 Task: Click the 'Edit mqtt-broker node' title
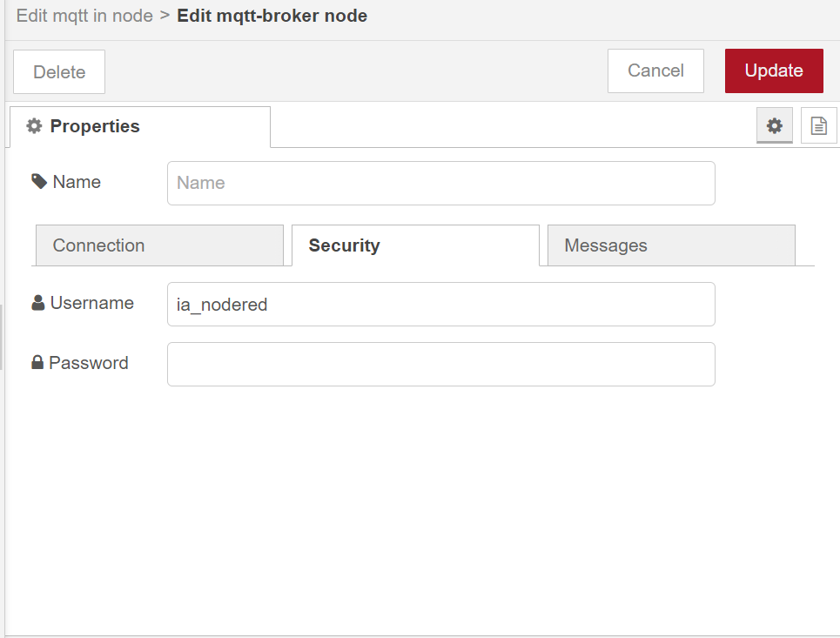coord(272,16)
